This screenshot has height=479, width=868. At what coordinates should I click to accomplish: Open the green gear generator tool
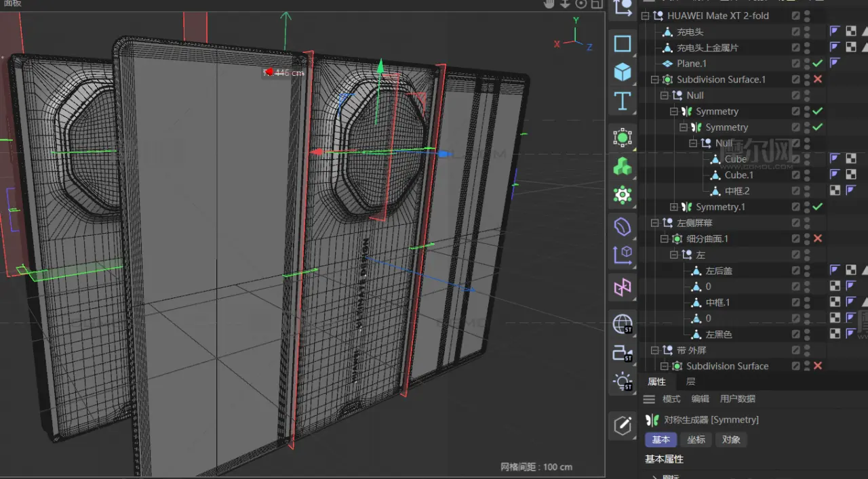[623, 195]
